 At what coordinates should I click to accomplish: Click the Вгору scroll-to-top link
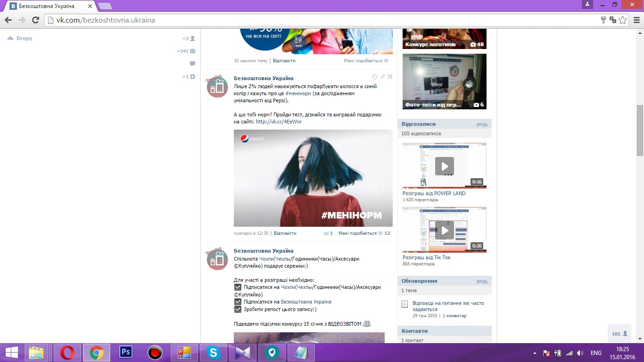(20, 38)
